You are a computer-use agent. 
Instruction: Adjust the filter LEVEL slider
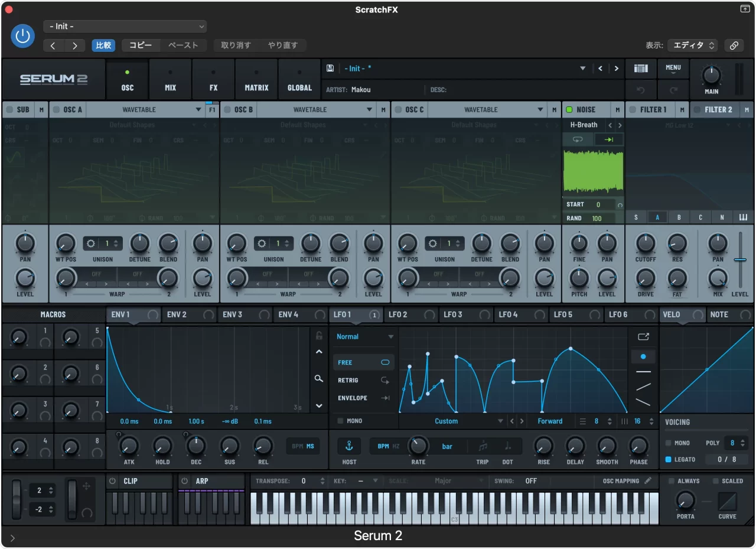point(739,259)
